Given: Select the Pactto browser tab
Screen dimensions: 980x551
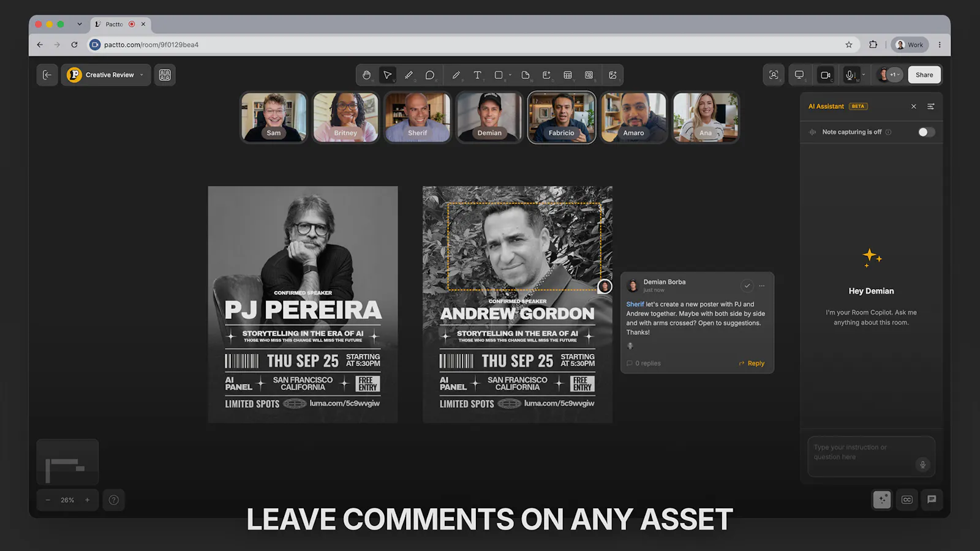Looking at the screenshot, I should coord(121,24).
